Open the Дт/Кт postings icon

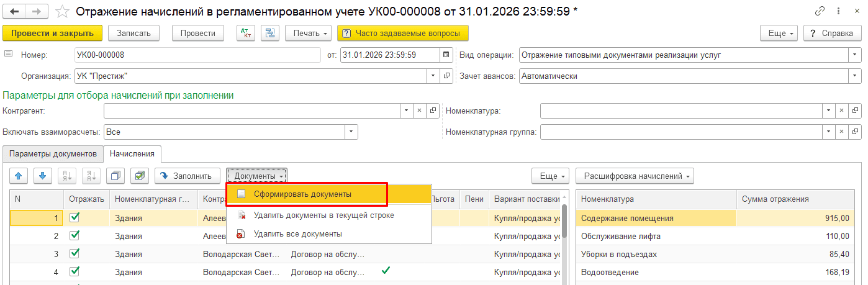(x=246, y=34)
